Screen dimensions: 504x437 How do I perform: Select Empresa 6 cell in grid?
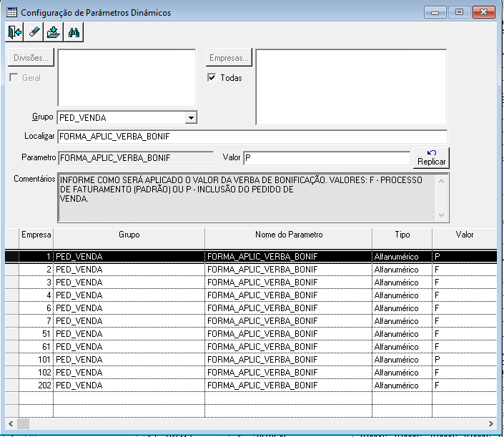(x=36, y=308)
